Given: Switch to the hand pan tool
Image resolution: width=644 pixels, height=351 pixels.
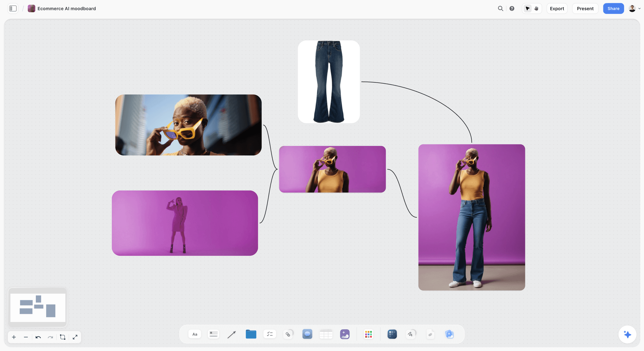Looking at the screenshot, I should tap(536, 8).
